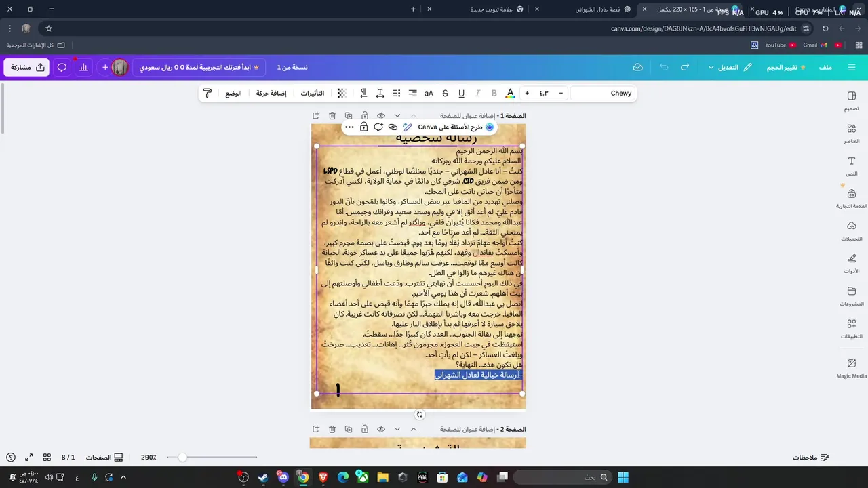Open the File menu (ملف)
Screen dimensions: 868x488
click(x=825, y=67)
